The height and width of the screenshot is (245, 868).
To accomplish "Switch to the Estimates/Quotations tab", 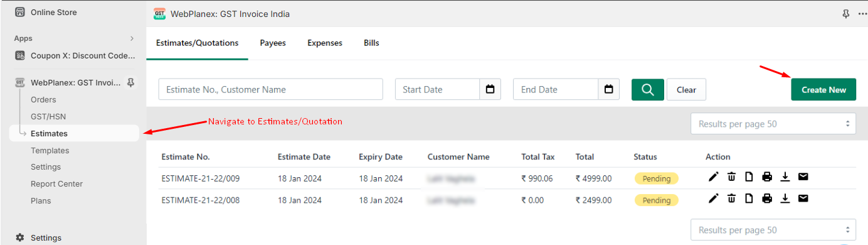I will click(197, 43).
